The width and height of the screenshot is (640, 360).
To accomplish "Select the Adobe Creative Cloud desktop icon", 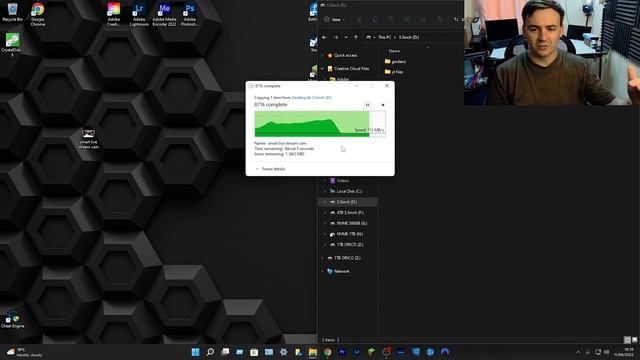I will click(x=113, y=14).
